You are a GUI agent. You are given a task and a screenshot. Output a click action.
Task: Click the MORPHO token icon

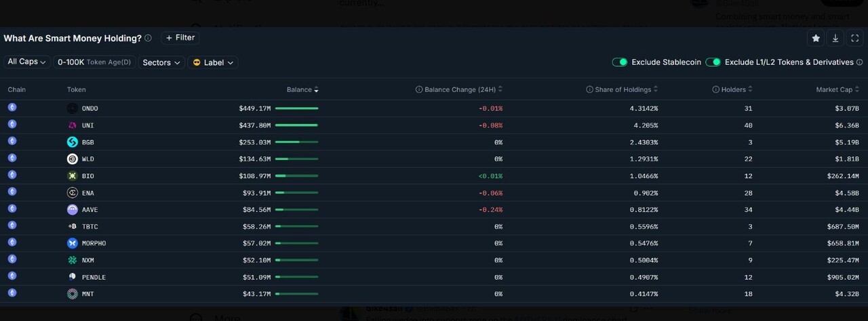73,243
